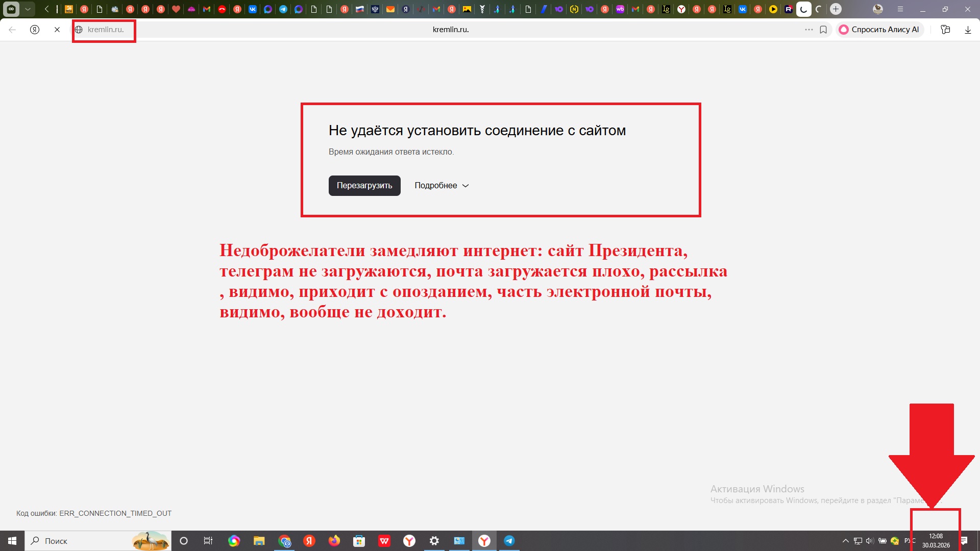Open a new tab with plus button

[x=836, y=9]
